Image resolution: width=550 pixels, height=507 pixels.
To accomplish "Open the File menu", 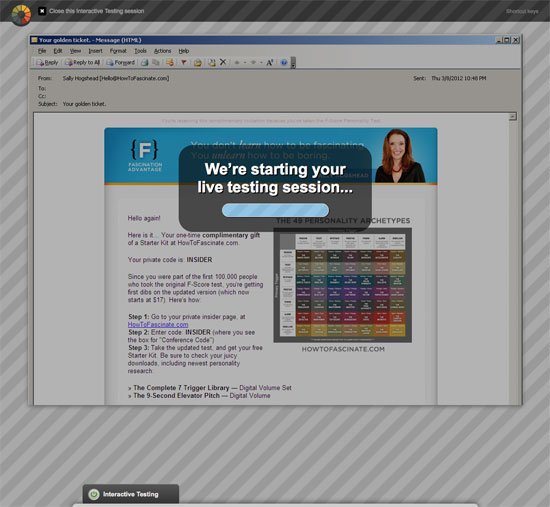I will (42, 51).
